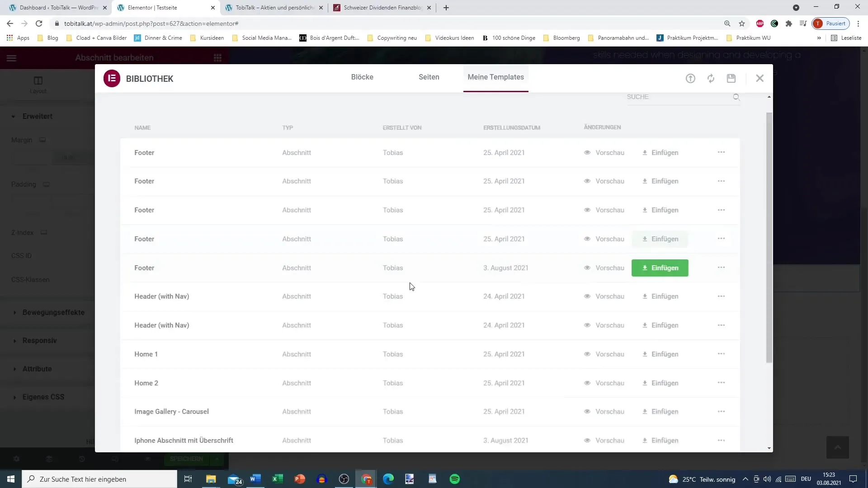Click Chrome extensions puzzle icon
This screenshot has height=488, width=868.
click(788, 23)
